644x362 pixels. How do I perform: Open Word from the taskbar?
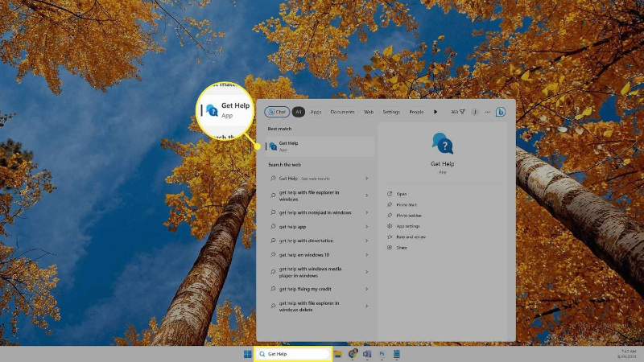[367, 354]
